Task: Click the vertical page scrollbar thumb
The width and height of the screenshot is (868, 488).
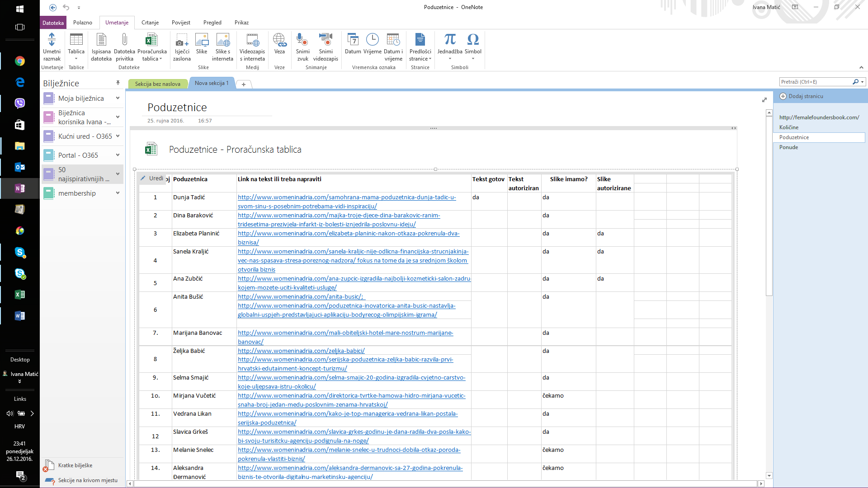Action: coord(769,206)
